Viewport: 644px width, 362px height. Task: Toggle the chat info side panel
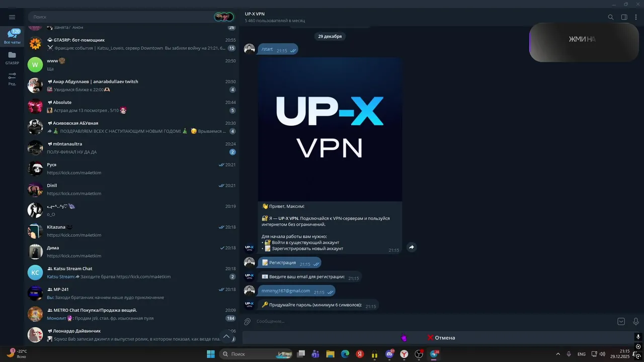point(624,17)
